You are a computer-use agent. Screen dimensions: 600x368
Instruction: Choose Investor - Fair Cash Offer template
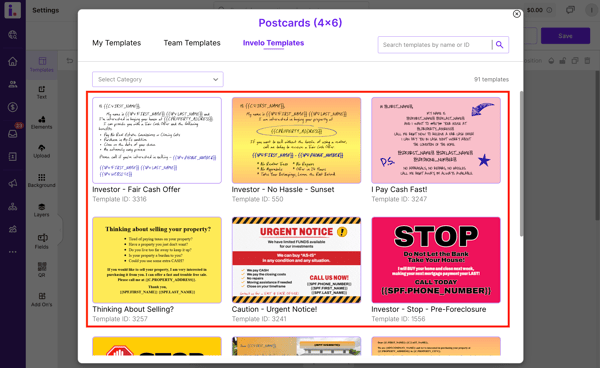tap(157, 140)
